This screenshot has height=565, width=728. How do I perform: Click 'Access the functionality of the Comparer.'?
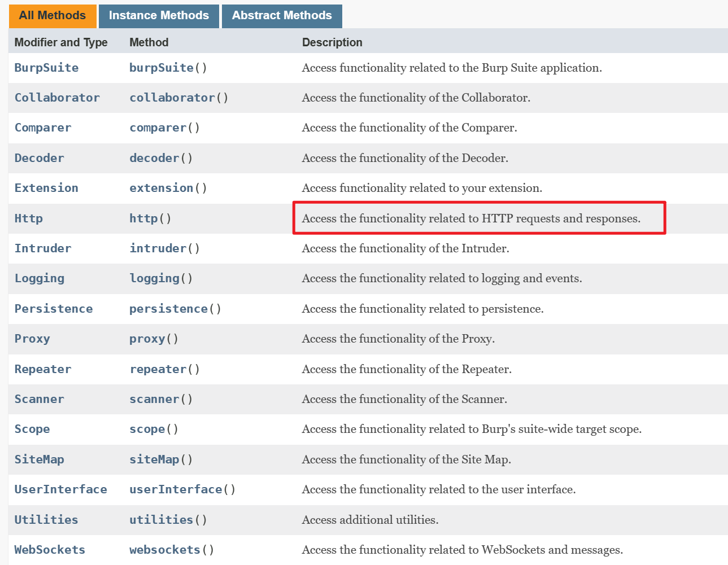point(409,128)
